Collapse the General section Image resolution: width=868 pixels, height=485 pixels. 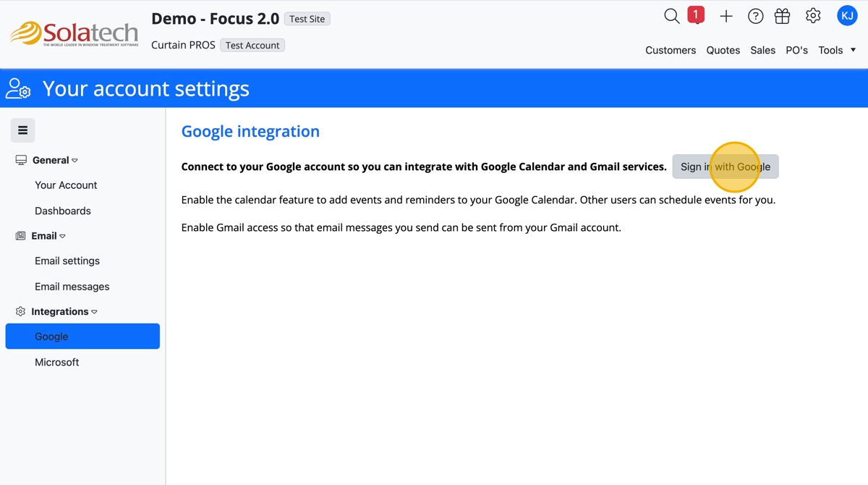coord(54,160)
